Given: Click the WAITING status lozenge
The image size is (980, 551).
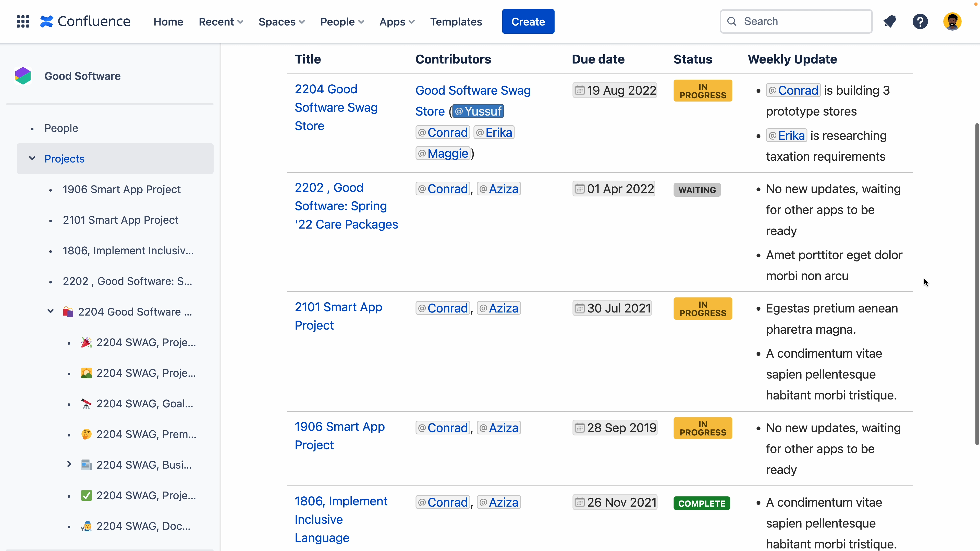Looking at the screenshot, I should pos(697,190).
